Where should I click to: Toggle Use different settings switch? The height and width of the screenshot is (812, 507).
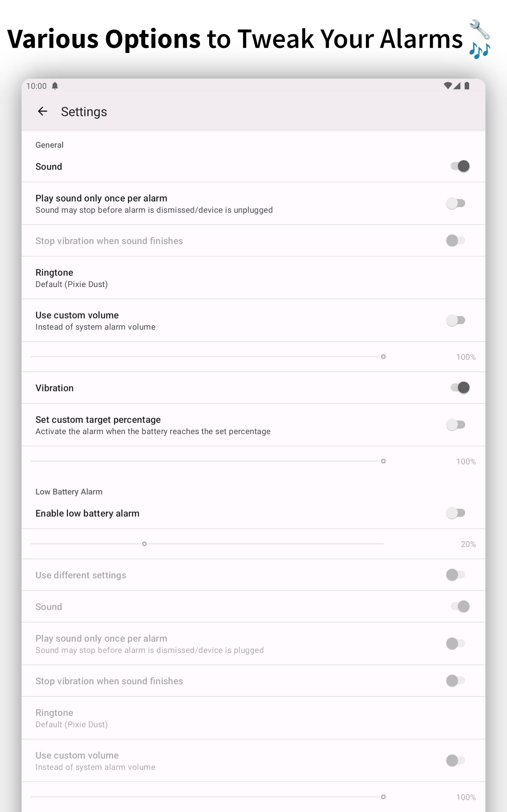pyautogui.click(x=455, y=575)
